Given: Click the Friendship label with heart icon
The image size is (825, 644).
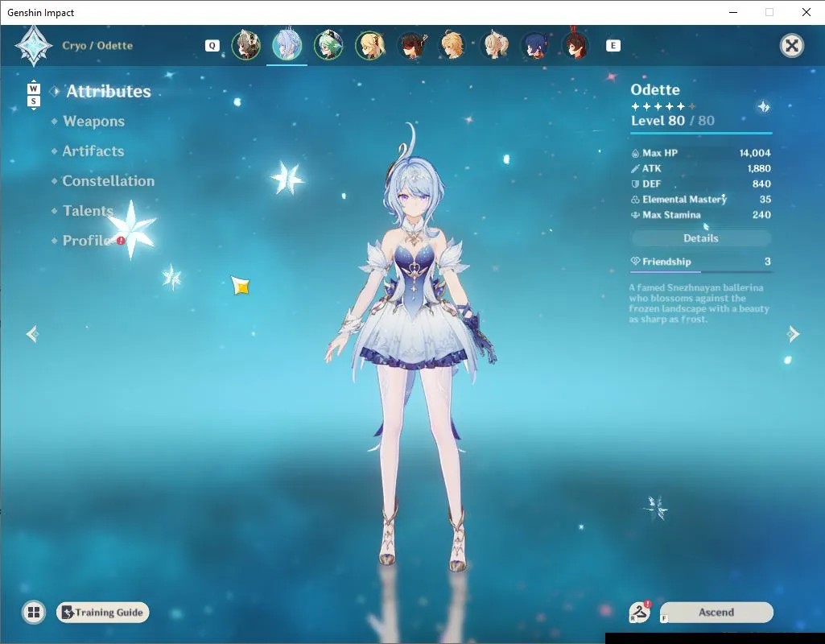Looking at the screenshot, I should (661, 262).
